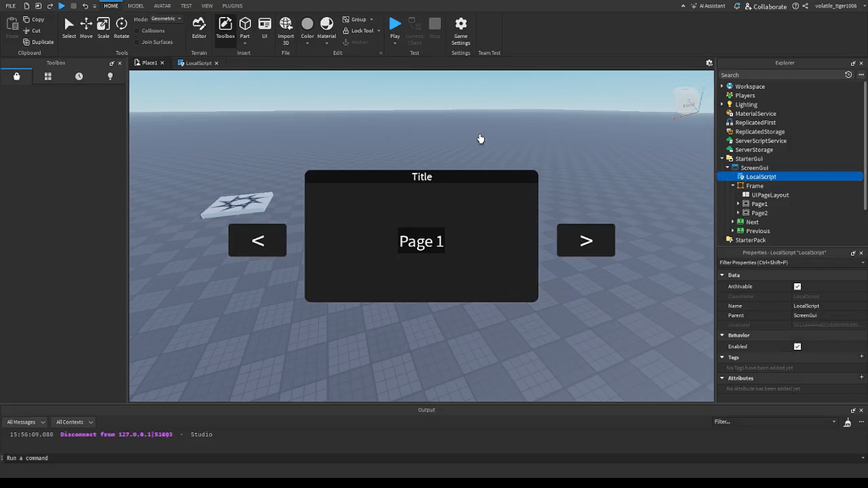Open the PLUGINS ribbon tab
This screenshot has height=488, width=868.
(x=232, y=6)
